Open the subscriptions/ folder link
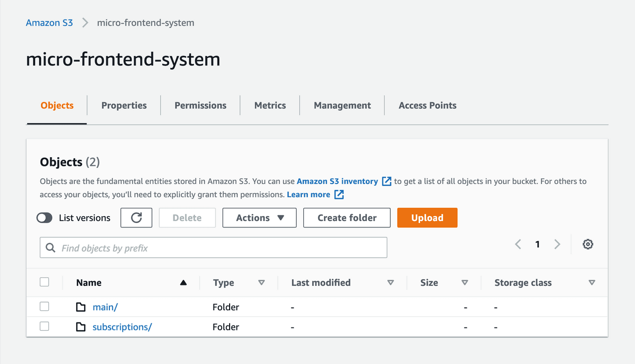The width and height of the screenshot is (635, 364). tap(122, 326)
